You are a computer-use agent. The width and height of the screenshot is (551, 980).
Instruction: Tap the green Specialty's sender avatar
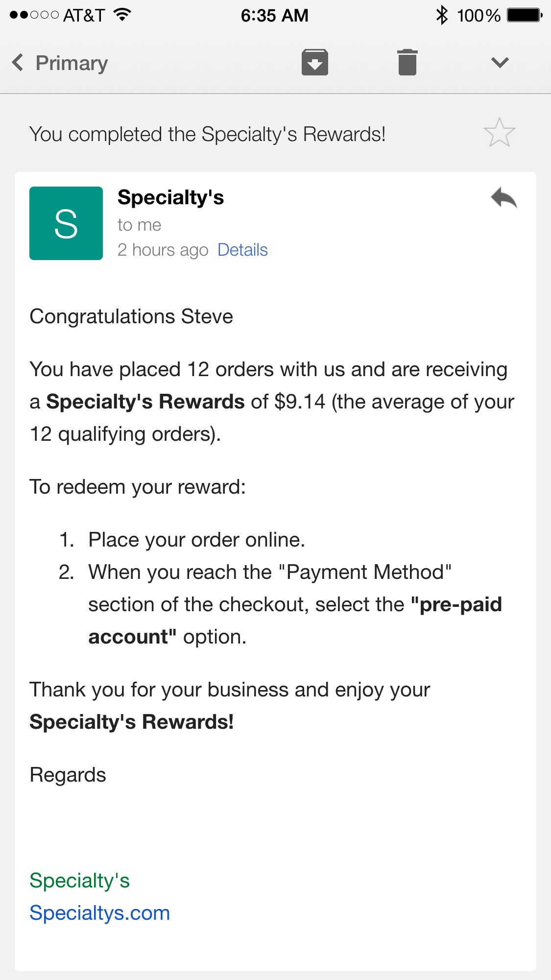[66, 223]
